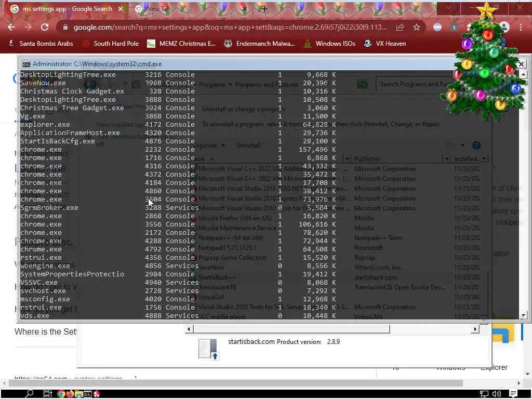Screen dimensions: 532x399
Task: Open Santa Bombs Arabs bookmark
Action: tap(41, 44)
